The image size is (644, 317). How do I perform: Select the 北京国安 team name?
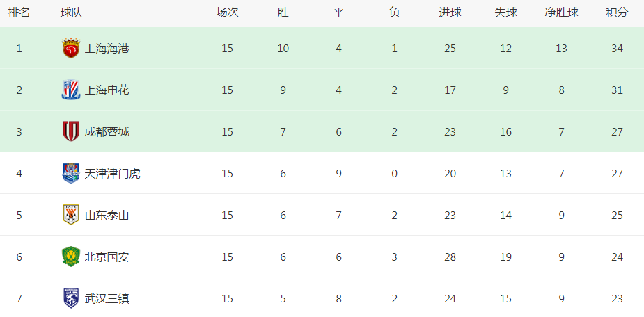coord(107,257)
